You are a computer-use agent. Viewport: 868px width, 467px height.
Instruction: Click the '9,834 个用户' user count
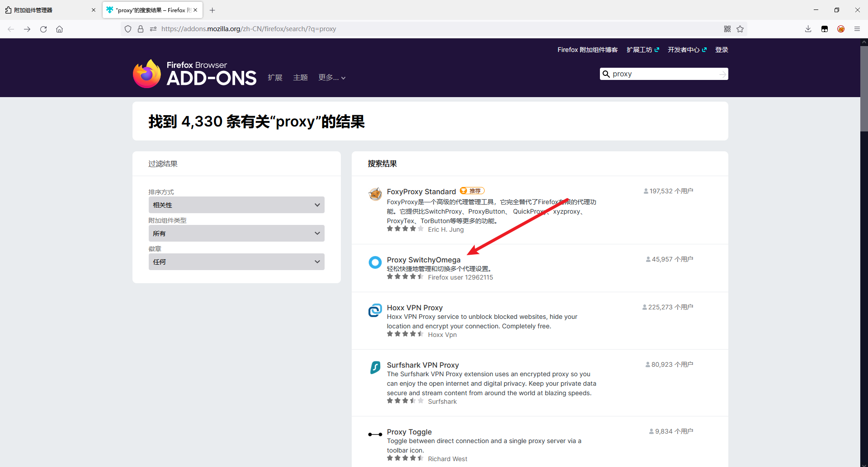pyautogui.click(x=671, y=431)
